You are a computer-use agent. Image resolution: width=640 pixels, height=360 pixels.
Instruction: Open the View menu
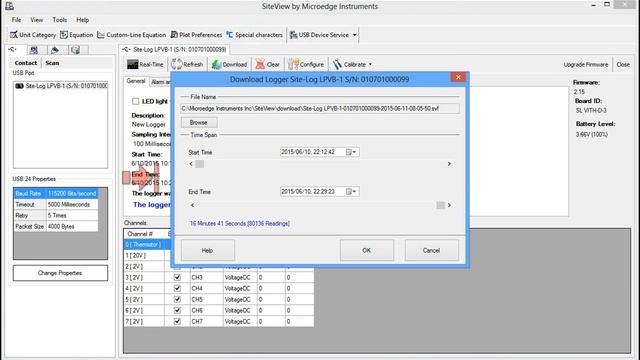point(36,20)
